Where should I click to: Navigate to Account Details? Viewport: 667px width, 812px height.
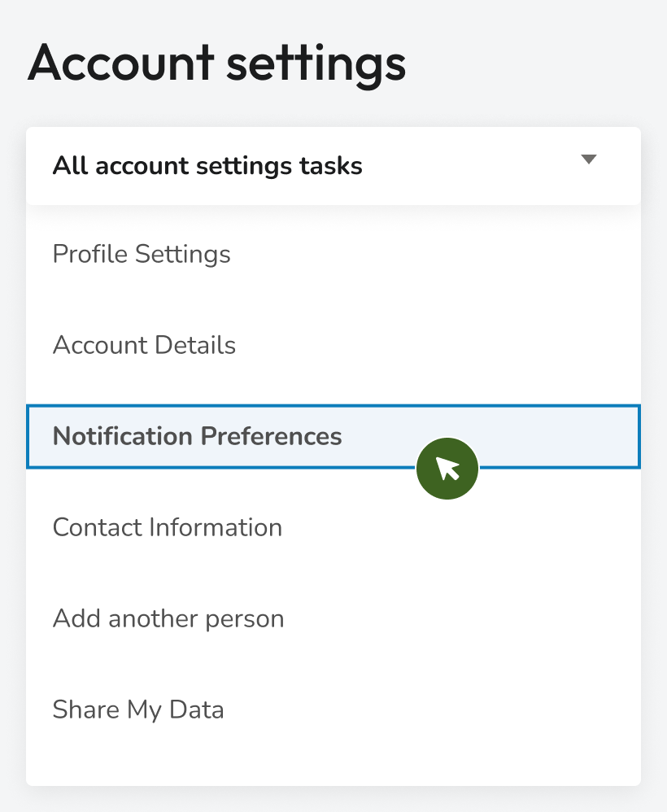(144, 345)
